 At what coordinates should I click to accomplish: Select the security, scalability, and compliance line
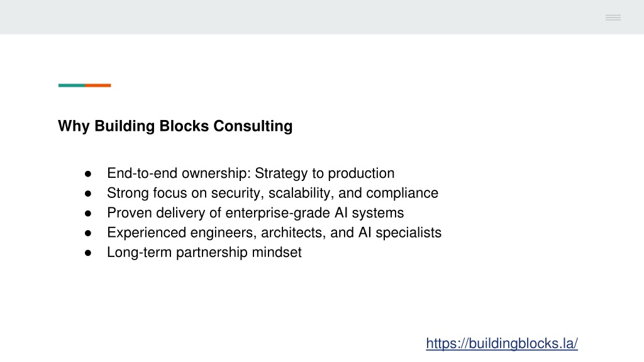[x=273, y=193]
